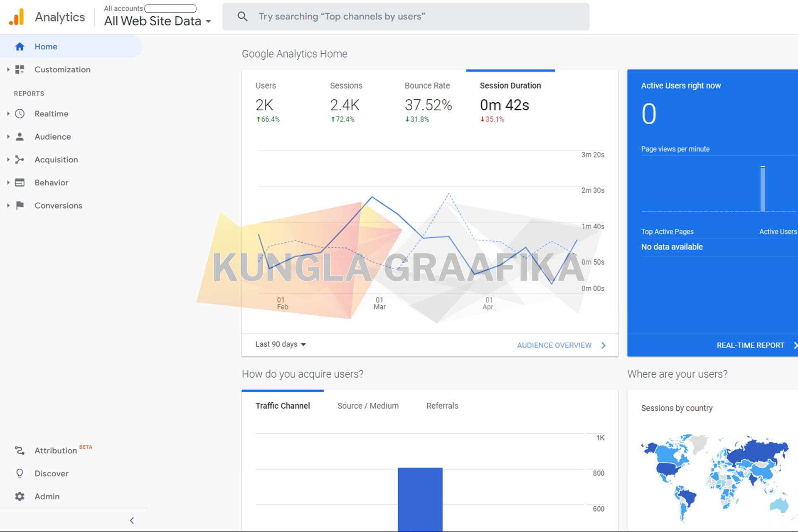This screenshot has height=532, width=798.
Task: Click the Customization dashboard icon
Action: (x=20, y=69)
